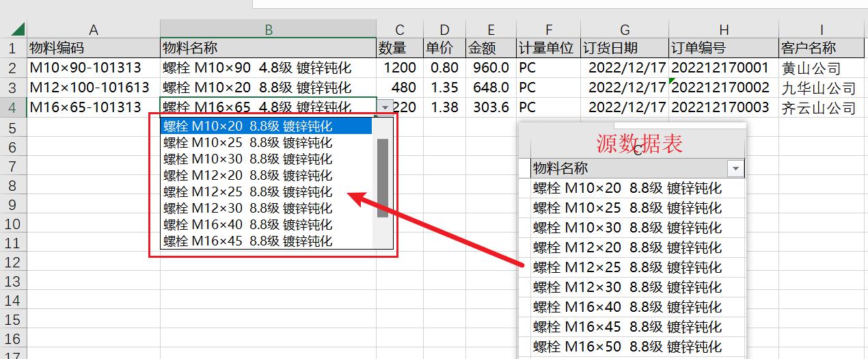Click the 客户名称 header cell
The width and height of the screenshot is (868, 359).
(x=822, y=48)
